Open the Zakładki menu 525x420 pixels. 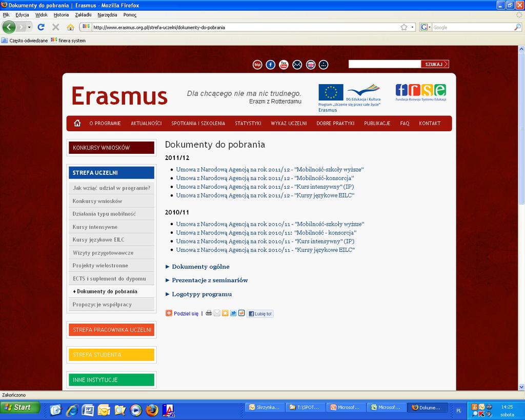(x=83, y=15)
